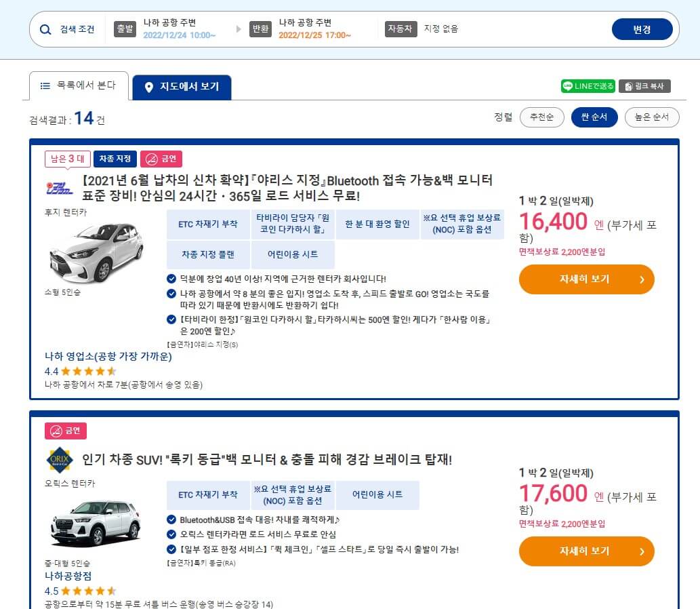Click the 반환 return label

[x=260, y=29]
